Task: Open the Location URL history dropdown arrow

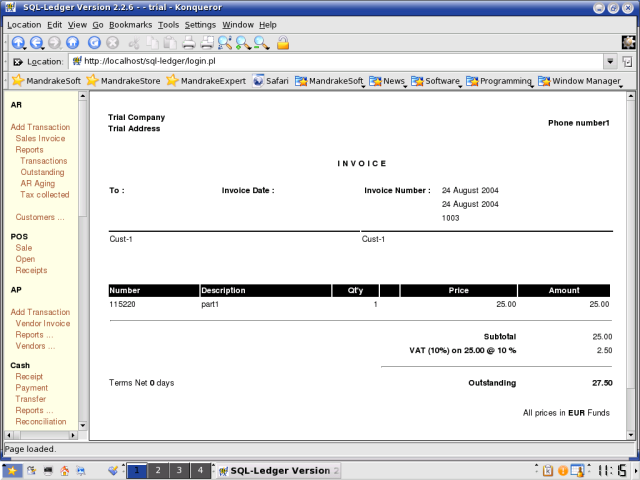Action: [610, 61]
